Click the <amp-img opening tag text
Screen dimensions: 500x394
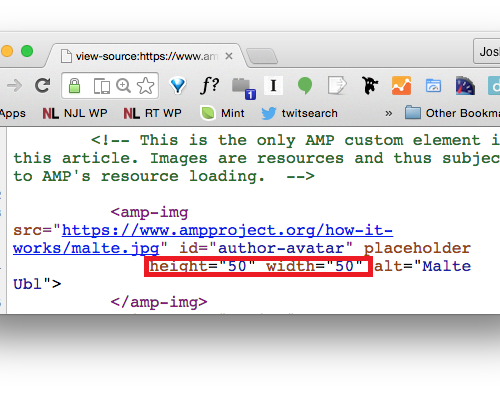150,212
